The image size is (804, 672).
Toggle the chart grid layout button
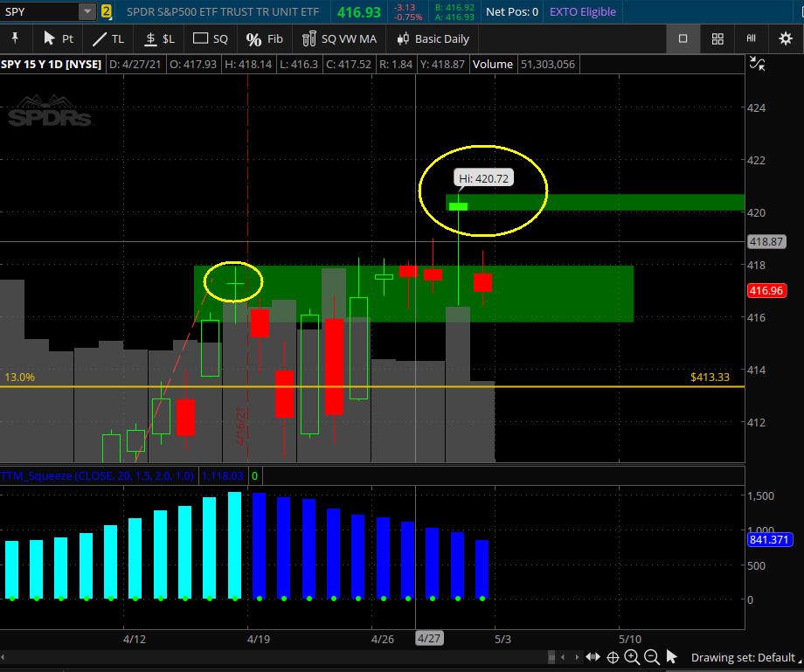point(717,38)
